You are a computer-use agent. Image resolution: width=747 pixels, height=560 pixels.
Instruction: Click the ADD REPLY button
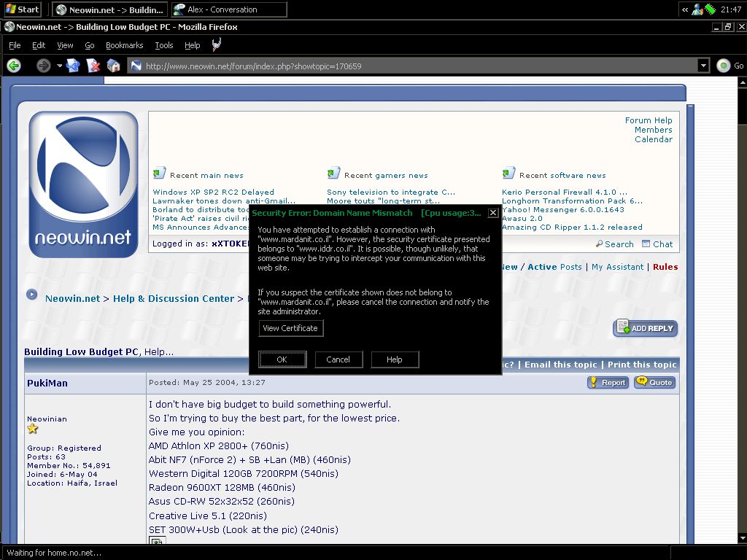646,328
